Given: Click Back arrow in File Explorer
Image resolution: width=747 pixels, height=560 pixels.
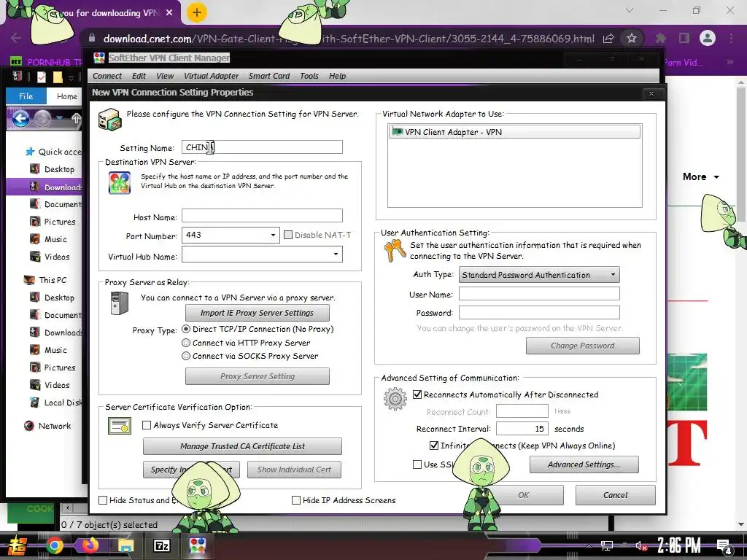Looking at the screenshot, I should click(x=20, y=118).
